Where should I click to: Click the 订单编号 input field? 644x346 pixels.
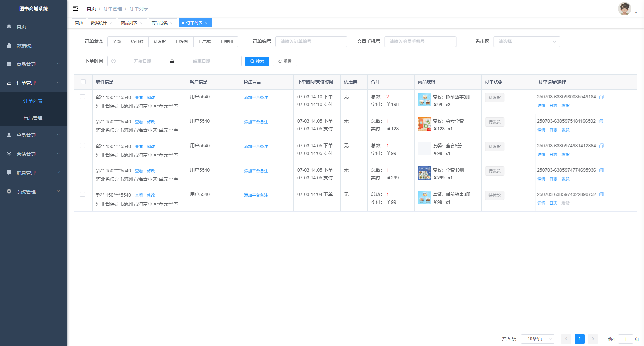point(311,42)
